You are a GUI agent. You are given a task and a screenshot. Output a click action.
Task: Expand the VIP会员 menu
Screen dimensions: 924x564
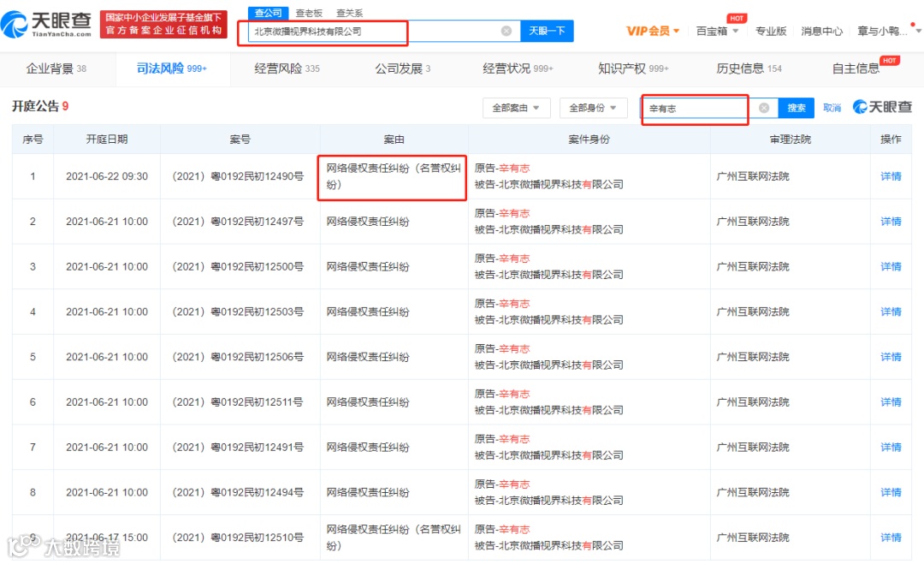pos(653,31)
